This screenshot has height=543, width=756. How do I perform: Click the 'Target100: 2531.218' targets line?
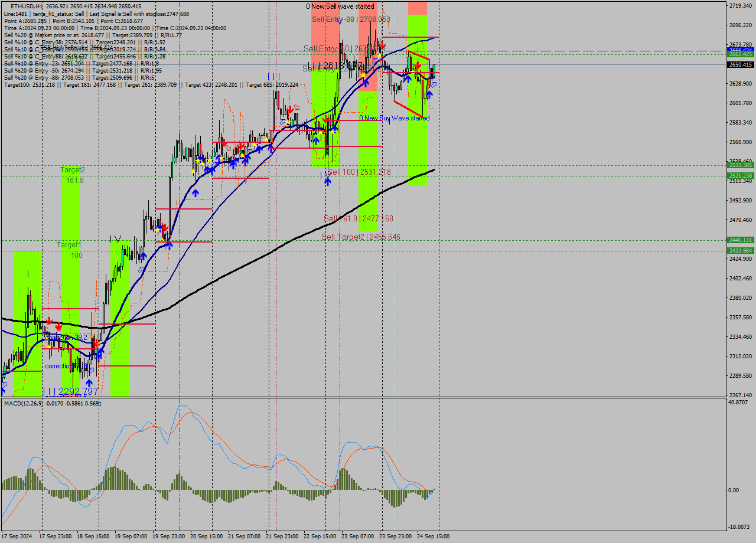pos(151,85)
